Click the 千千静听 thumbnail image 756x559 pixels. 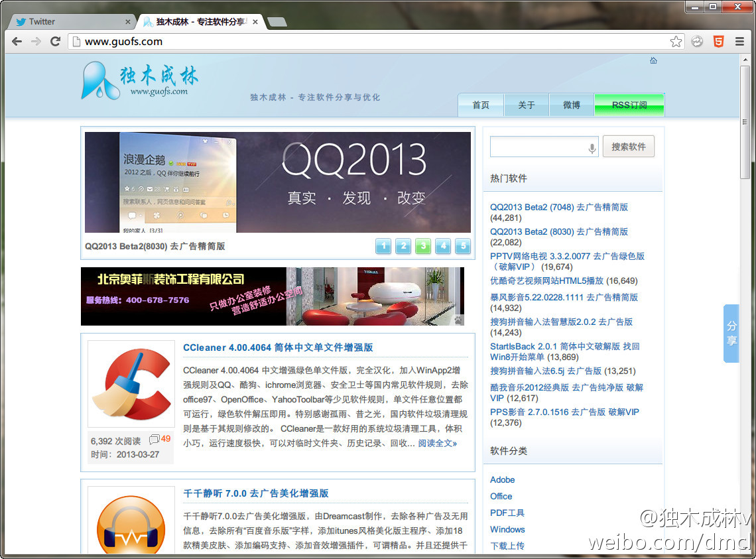pos(131,521)
